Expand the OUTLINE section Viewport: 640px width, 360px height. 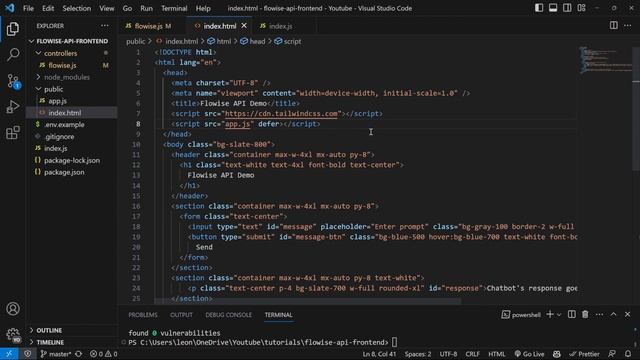pos(72,330)
